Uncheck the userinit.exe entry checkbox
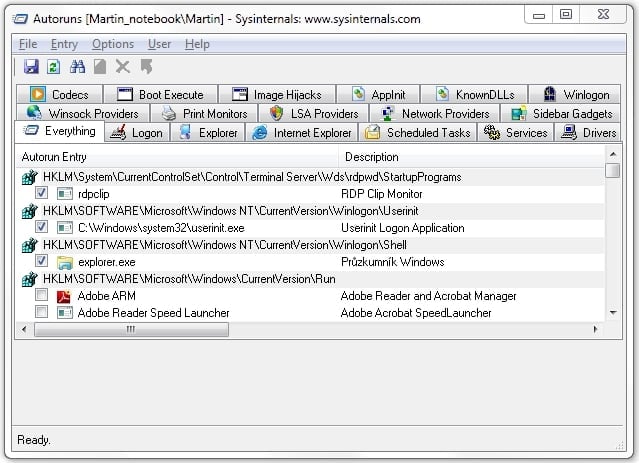Viewport: 639px width, 463px height. pos(41,227)
